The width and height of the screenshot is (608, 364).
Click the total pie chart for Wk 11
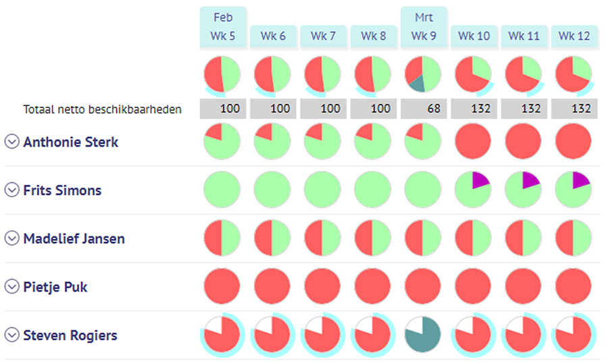click(523, 74)
